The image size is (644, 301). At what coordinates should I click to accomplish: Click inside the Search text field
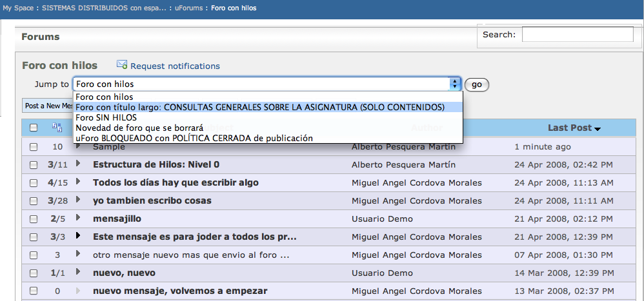tap(577, 35)
